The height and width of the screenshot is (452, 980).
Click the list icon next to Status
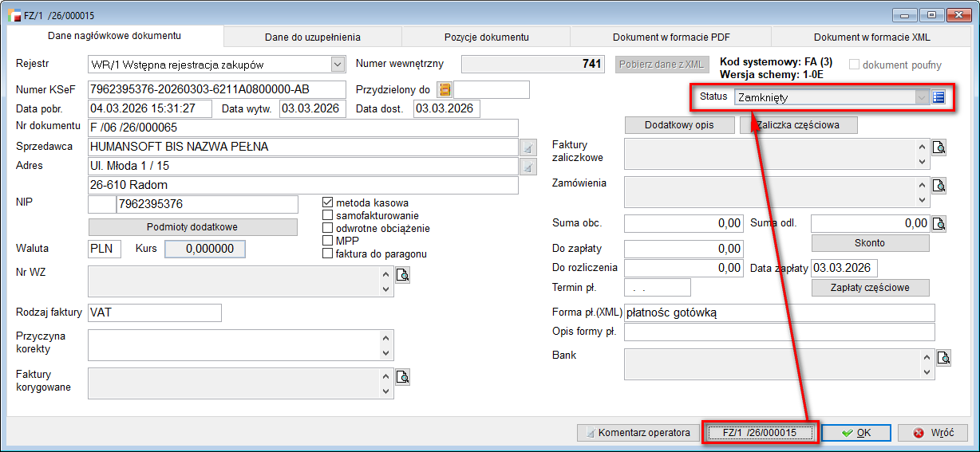tap(939, 97)
